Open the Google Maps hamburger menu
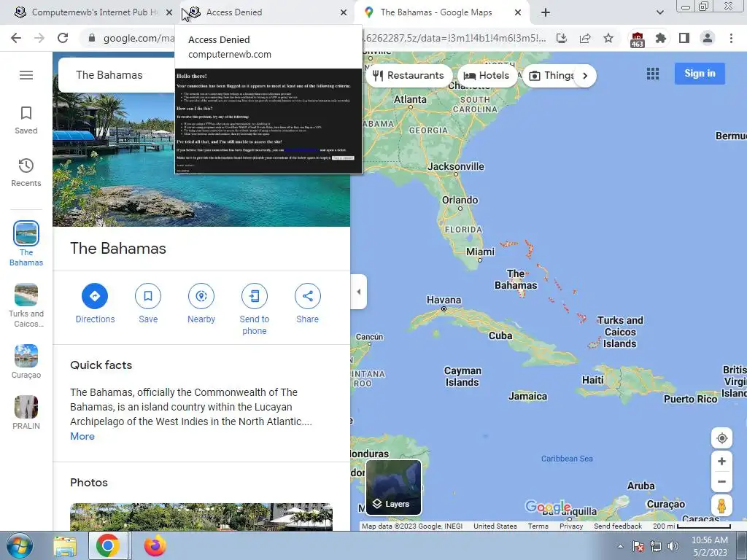747x560 pixels. pos(26,75)
